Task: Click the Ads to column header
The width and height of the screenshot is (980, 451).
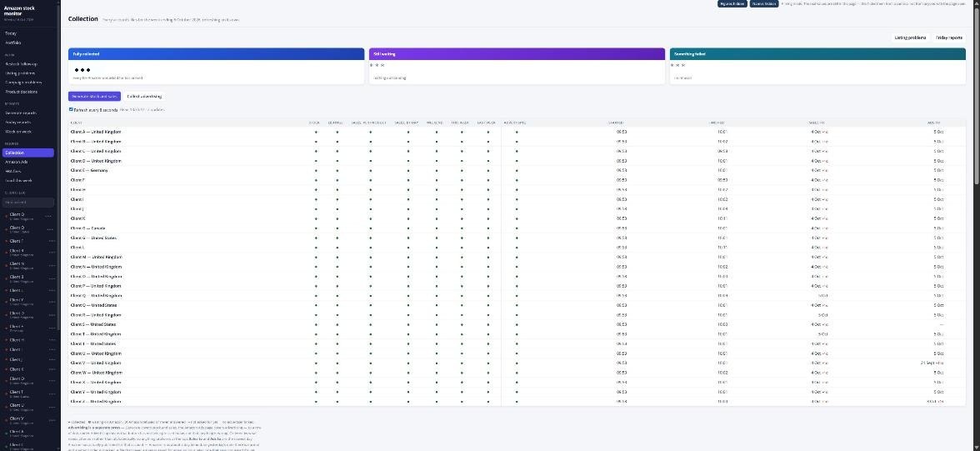Action: pos(935,123)
